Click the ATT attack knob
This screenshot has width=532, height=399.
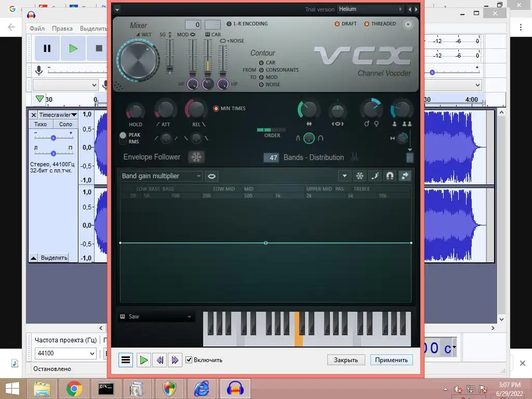coord(165,109)
